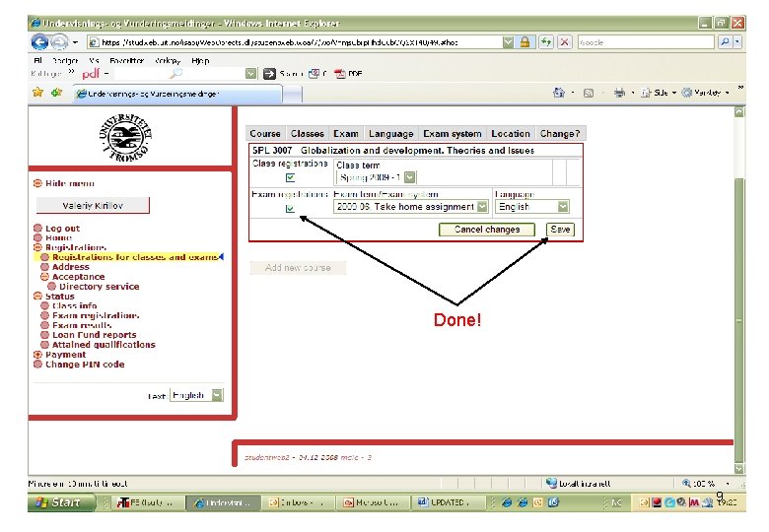Expand the Payment menu section
This screenshot has height=532, width=769.
[37, 355]
